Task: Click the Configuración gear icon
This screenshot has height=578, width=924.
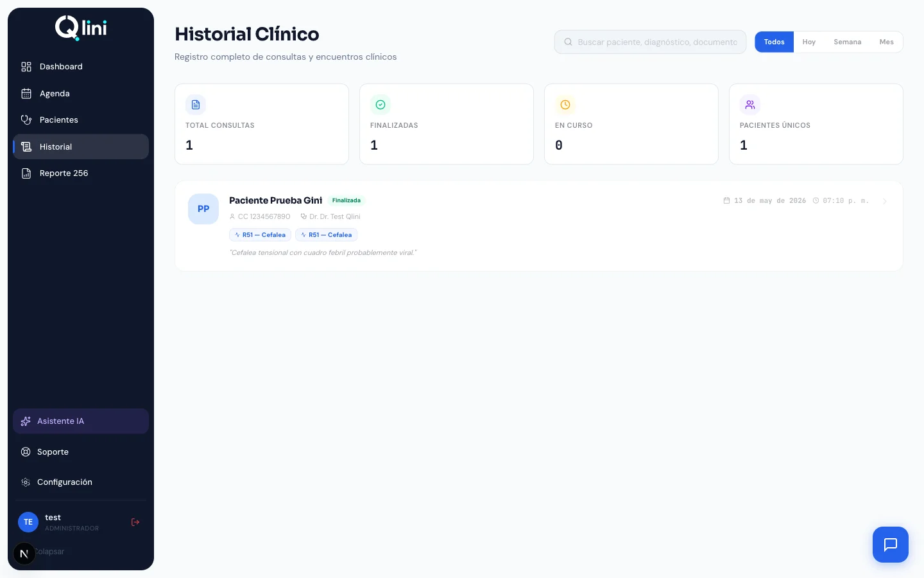Action: [26, 482]
